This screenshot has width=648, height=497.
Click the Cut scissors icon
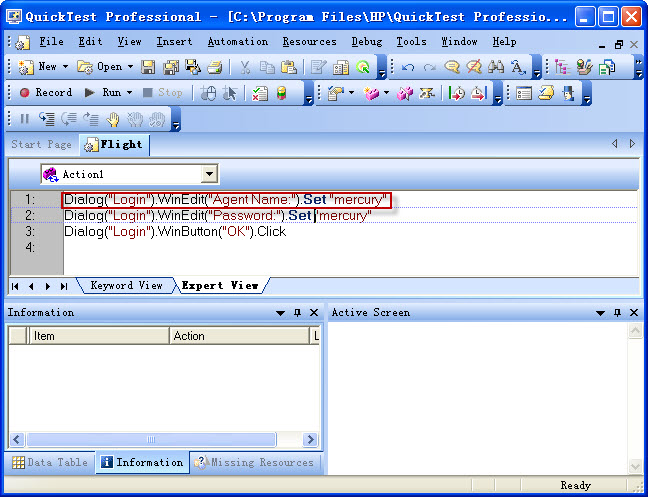point(245,67)
